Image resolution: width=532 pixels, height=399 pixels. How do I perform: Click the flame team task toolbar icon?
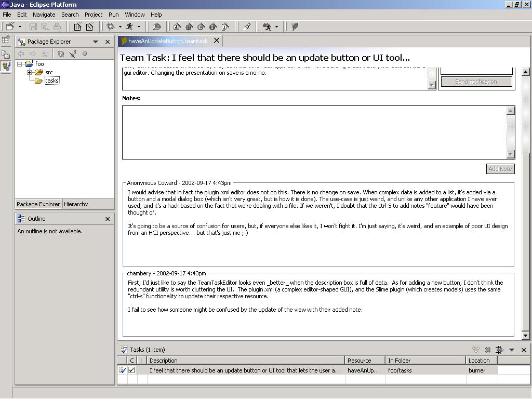click(295, 26)
